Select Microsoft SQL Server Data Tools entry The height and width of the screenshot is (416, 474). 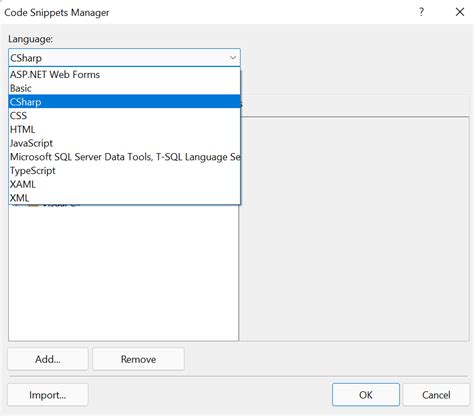(124, 157)
